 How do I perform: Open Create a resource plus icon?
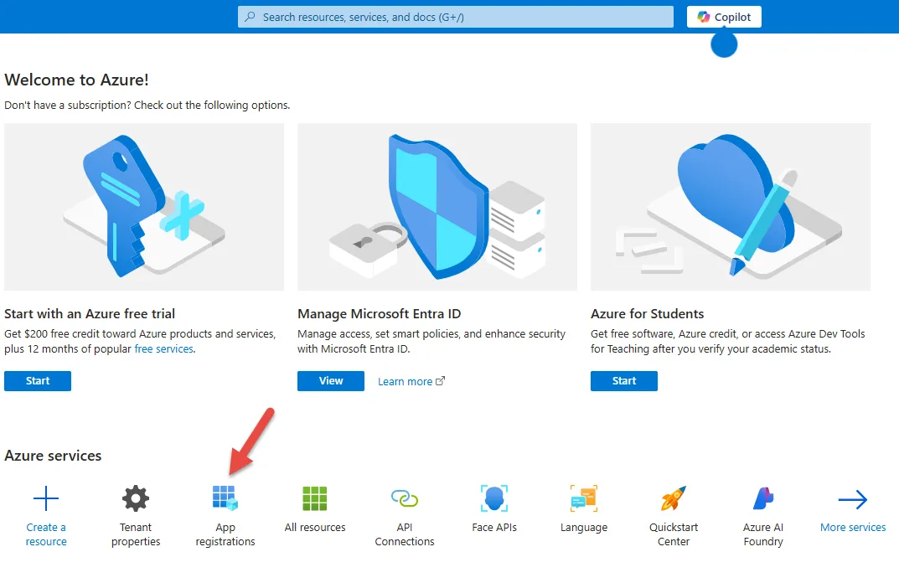(x=46, y=498)
